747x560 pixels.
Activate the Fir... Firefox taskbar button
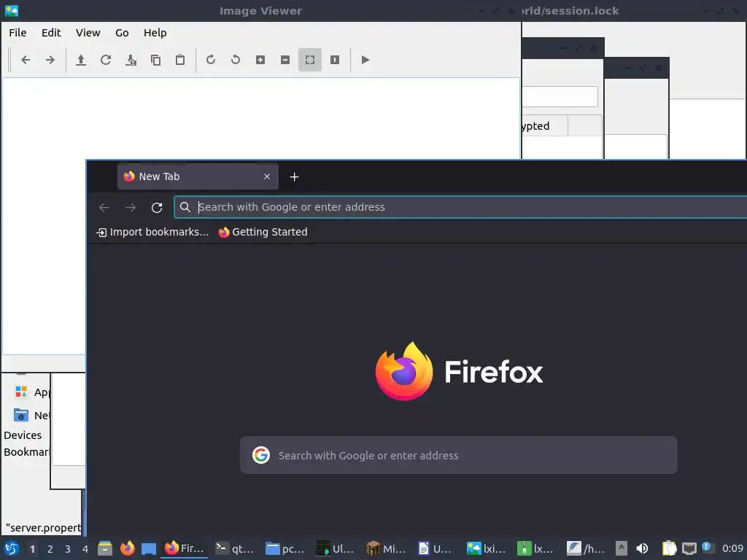185,548
